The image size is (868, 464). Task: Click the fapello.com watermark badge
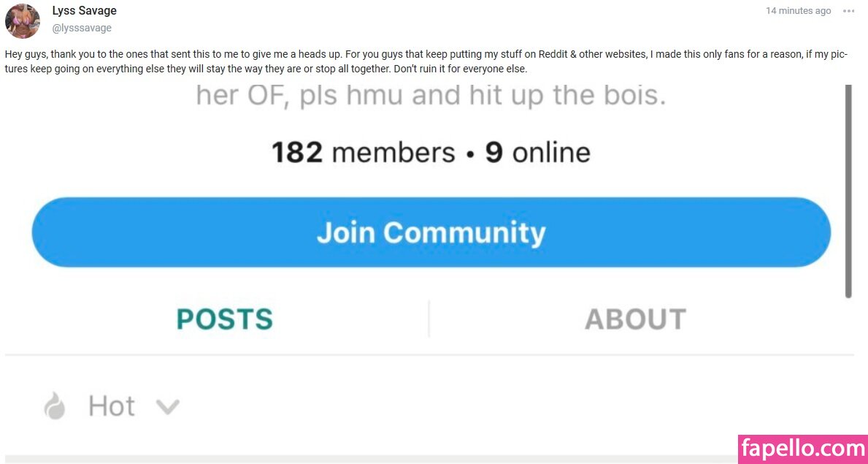point(803,449)
